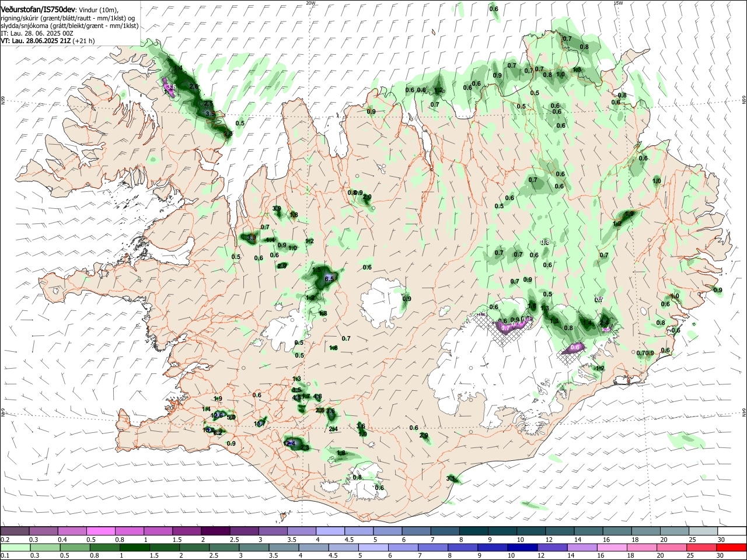Screen dimensions: 747x560
Task: Select the purple swatch between 0.3 and 0.4
Action: click(44, 531)
